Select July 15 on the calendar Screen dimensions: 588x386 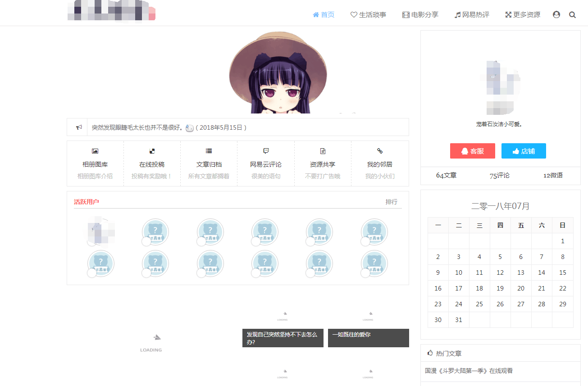pyautogui.click(x=562, y=272)
